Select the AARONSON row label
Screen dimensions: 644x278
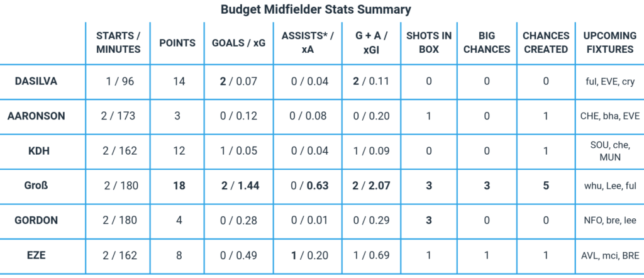click(43, 116)
